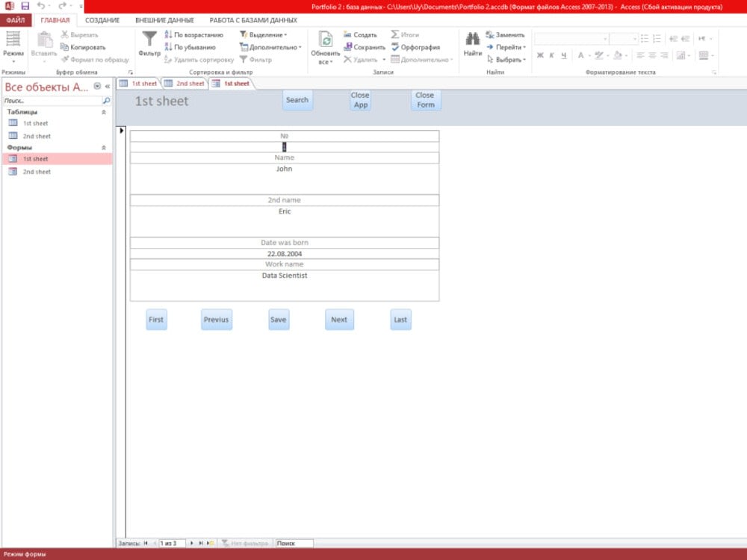The width and height of the screenshot is (747, 560).
Task: Open the font name combo box
Action: (571, 39)
